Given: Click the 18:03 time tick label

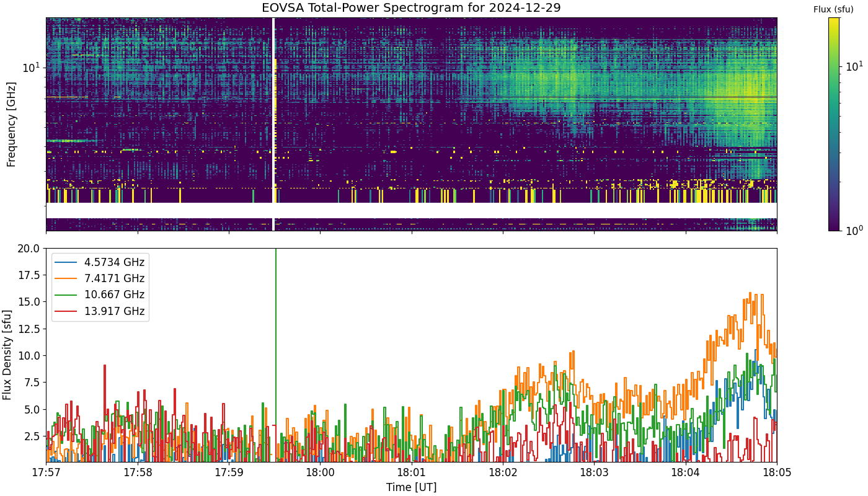Looking at the screenshot, I should coord(594,472).
